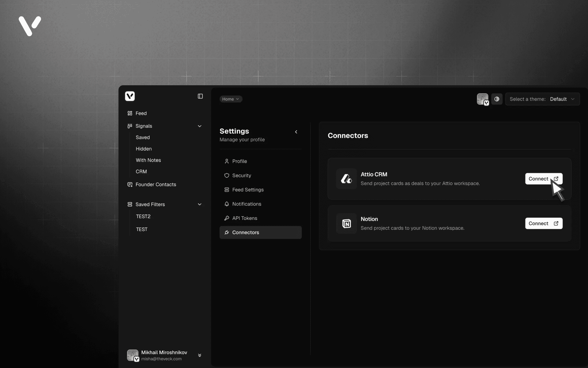Click the app logo in sidebar
Image resolution: width=588 pixels, height=368 pixels.
click(x=130, y=96)
